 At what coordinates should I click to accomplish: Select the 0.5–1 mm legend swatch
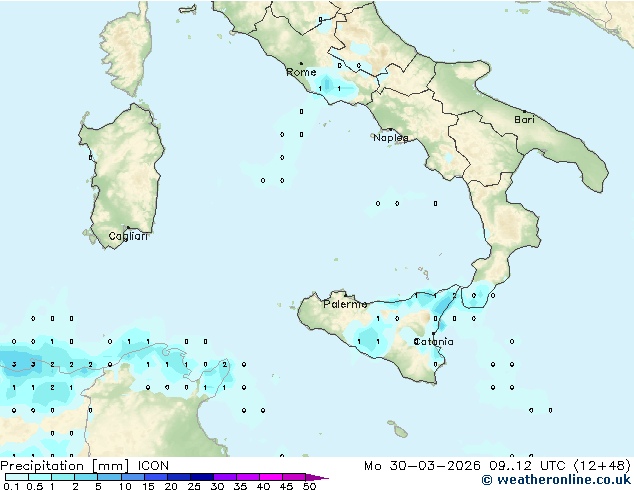[x=40, y=477]
